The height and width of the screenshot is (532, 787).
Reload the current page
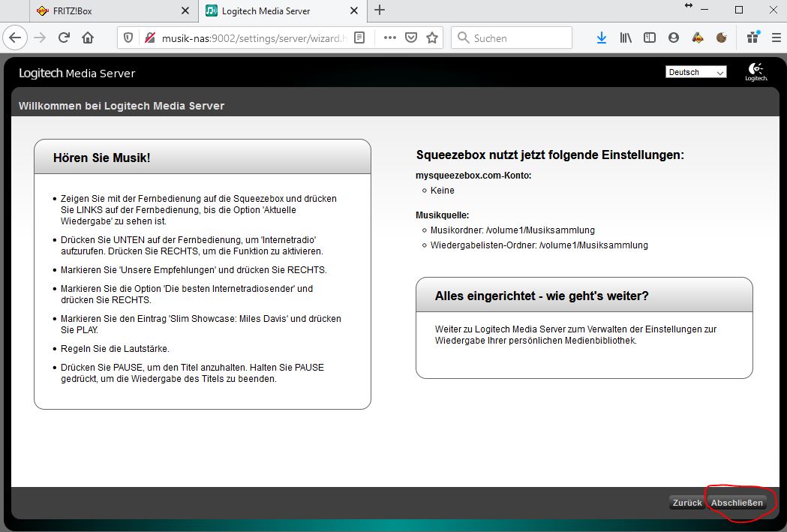pos(64,38)
